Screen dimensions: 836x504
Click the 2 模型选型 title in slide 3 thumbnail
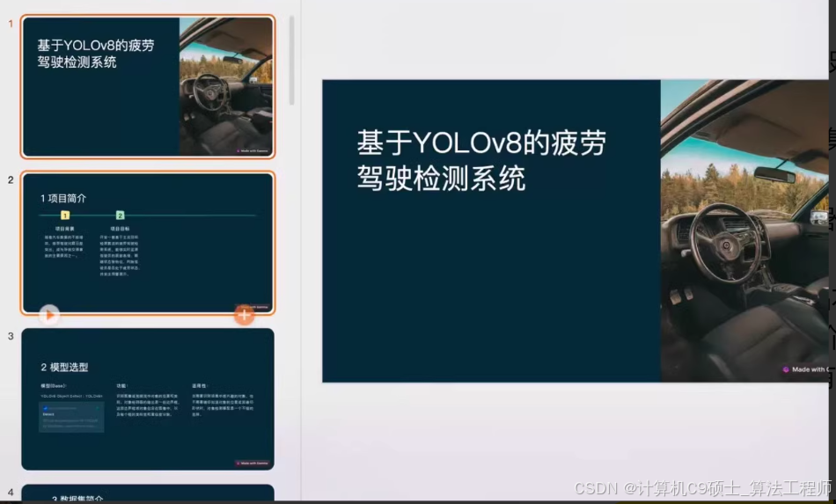click(x=64, y=367)
